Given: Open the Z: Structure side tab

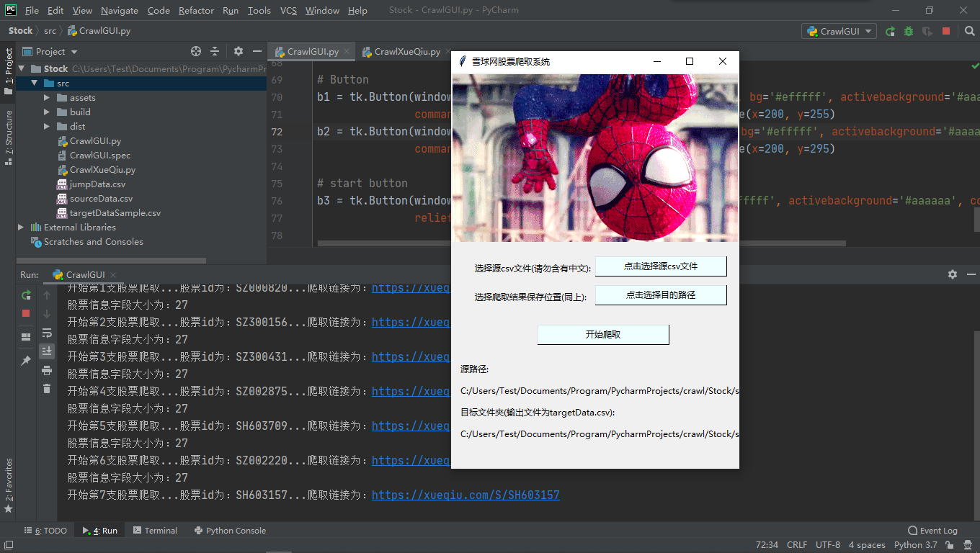Looking at the screenshot, I should 8,138.
